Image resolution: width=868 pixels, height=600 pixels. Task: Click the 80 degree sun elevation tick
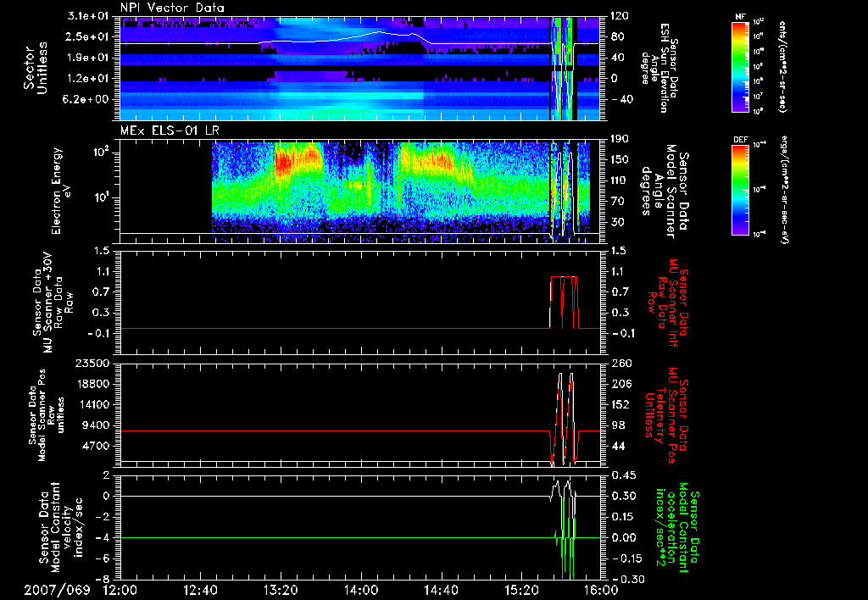pos(617,36)
